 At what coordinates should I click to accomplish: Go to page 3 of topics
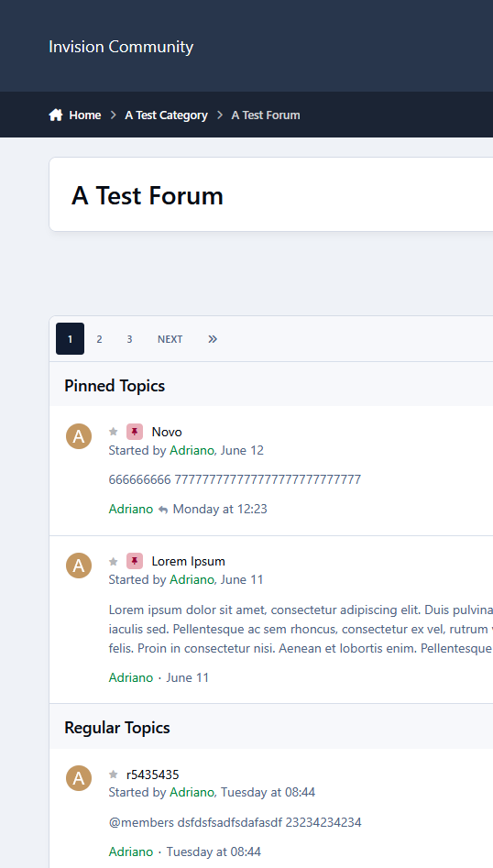pos(129,339)
